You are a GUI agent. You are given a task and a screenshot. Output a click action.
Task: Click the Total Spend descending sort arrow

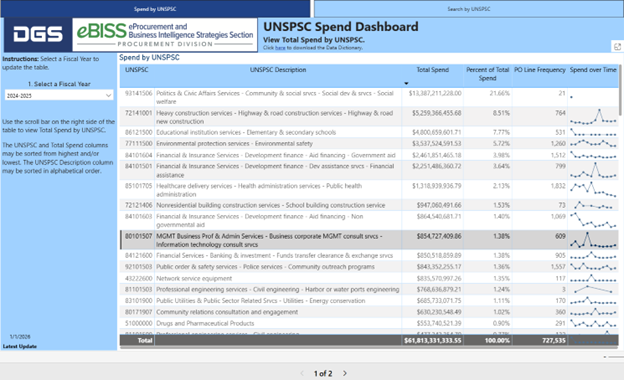tap(406, 84)
